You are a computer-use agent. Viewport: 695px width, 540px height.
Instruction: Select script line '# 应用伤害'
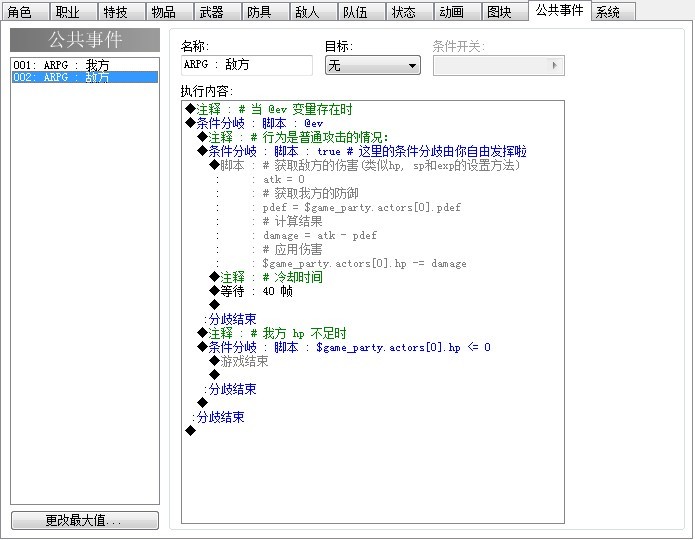click(x=292, y=249)
